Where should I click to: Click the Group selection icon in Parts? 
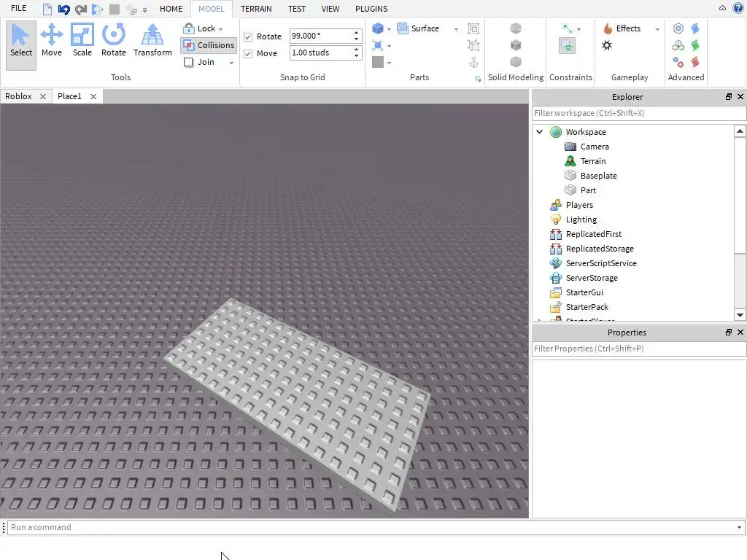(x=473, y=28)
